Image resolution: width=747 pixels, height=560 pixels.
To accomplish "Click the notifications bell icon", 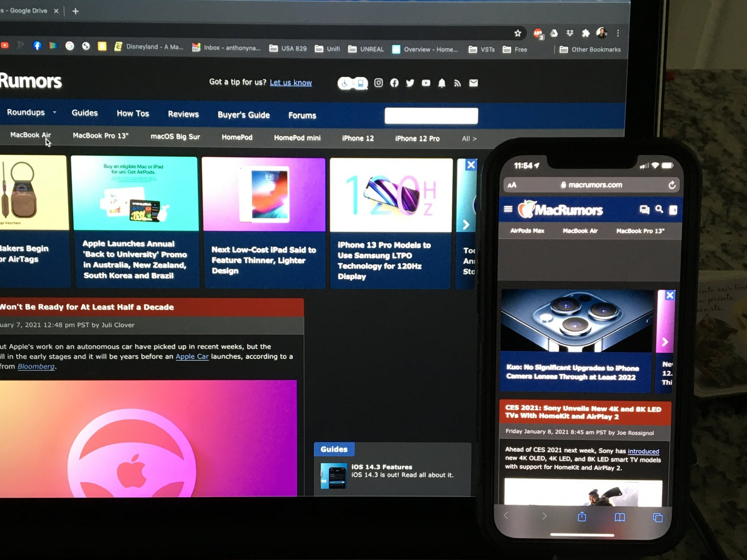I will [442, 83].
